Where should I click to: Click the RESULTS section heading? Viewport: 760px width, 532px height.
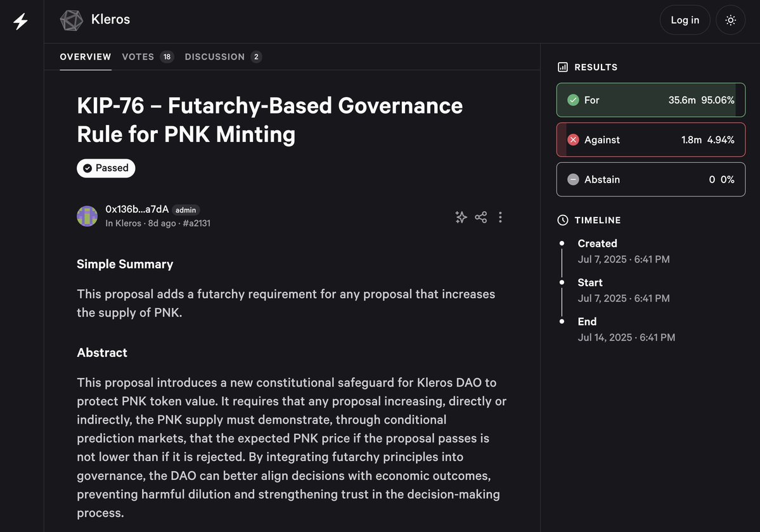596,67
